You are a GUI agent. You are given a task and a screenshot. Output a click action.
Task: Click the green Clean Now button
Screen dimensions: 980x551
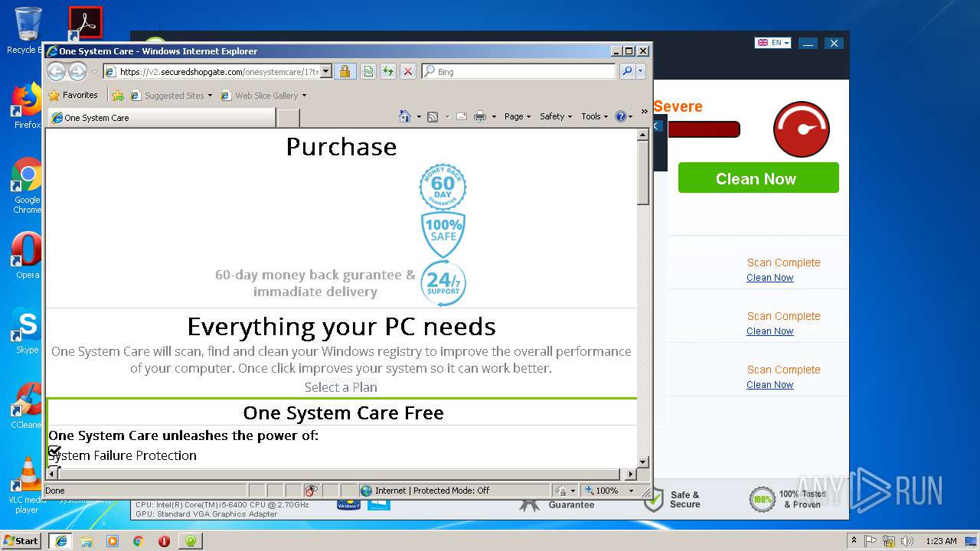point(758,178)
